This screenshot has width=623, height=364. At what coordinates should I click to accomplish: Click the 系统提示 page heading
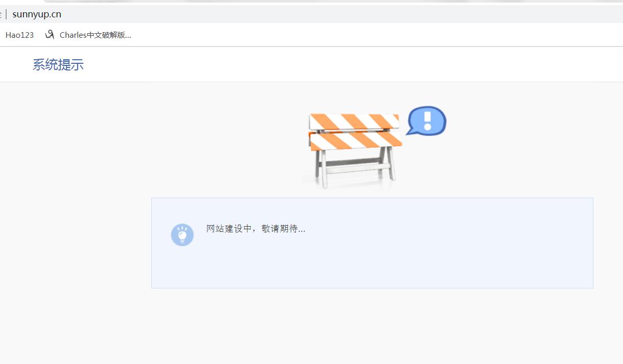(x=58, y=65)
